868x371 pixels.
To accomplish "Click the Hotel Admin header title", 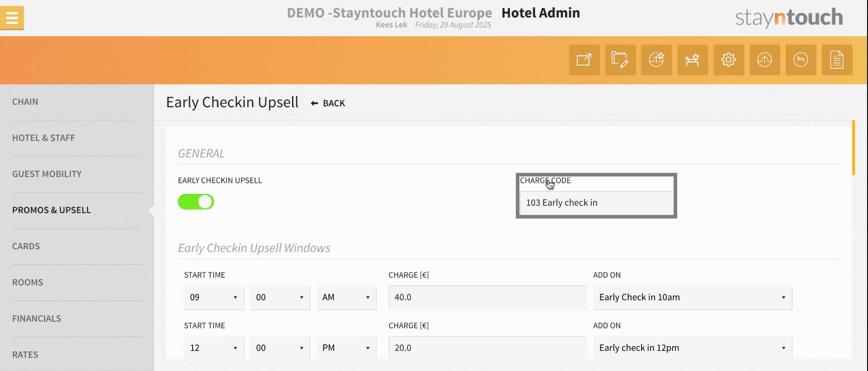I will click(x=541, y=13).
